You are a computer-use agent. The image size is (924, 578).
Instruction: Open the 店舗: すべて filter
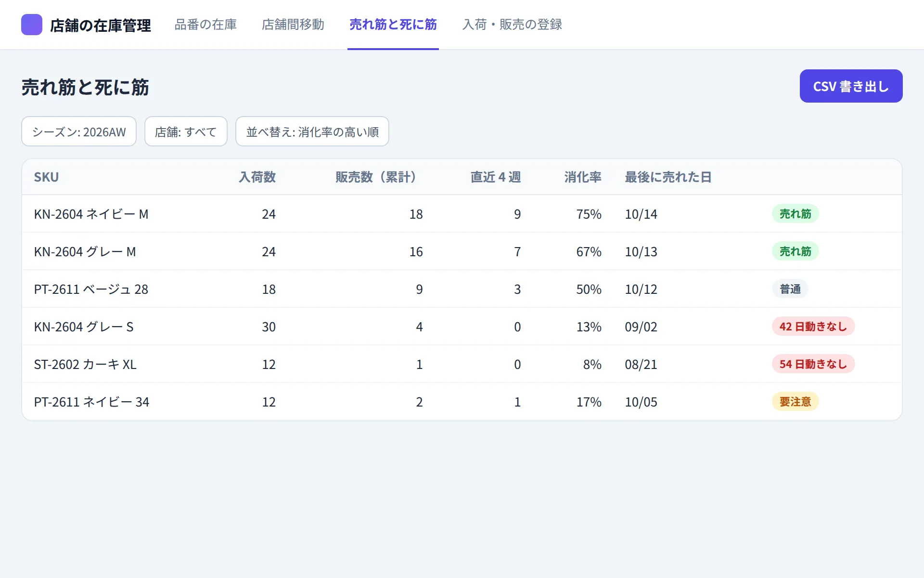coord(186,131)
